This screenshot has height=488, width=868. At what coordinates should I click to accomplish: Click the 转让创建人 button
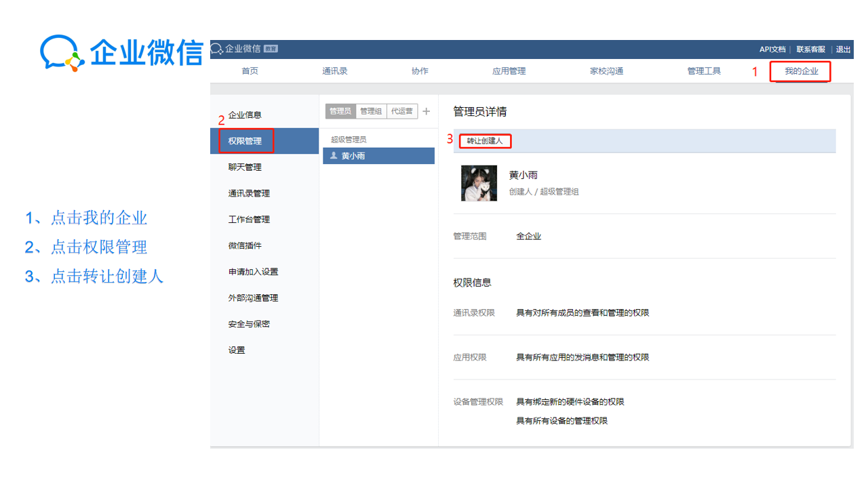point(485,141)
